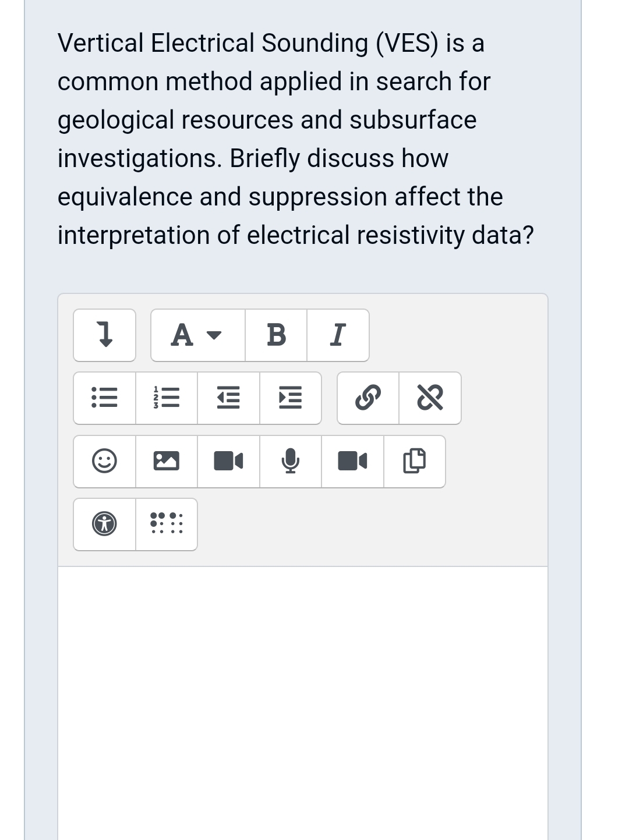The height and width of the screenshot is (840, 629).
Task: Open the paragraph styles dropdown
Action: point(198,335)
